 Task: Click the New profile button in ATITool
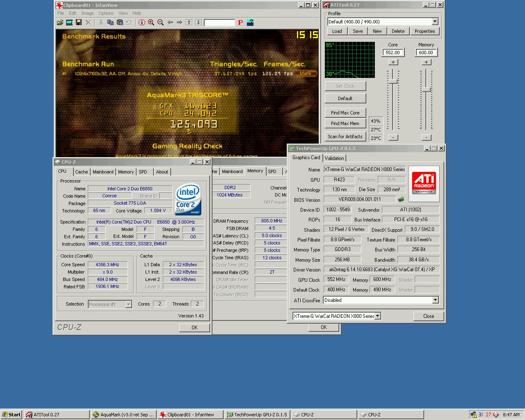(x=377, y=31)
